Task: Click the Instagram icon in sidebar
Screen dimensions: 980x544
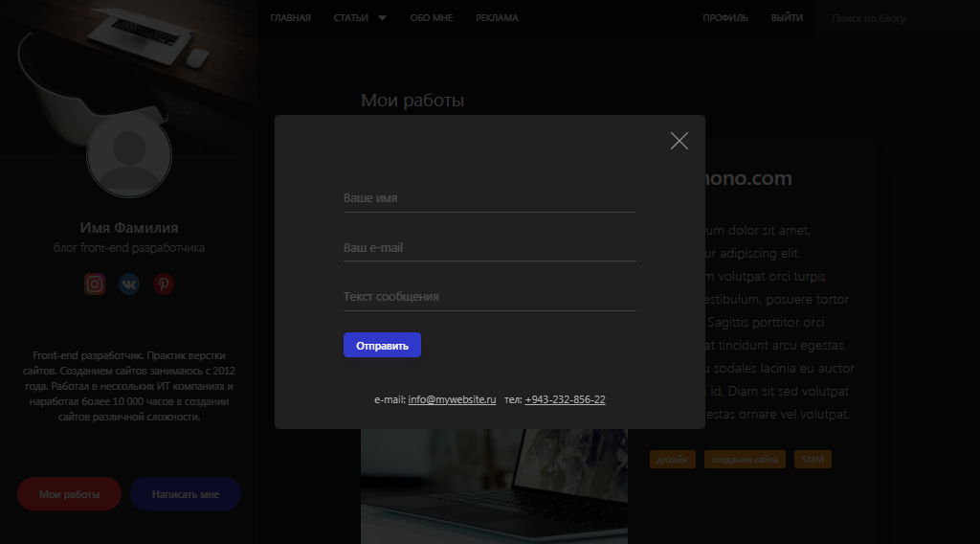Action: tap(95, 283)
